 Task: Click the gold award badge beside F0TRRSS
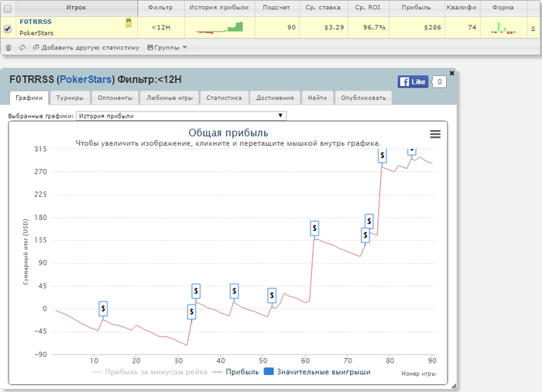click(x=129, y=23)
